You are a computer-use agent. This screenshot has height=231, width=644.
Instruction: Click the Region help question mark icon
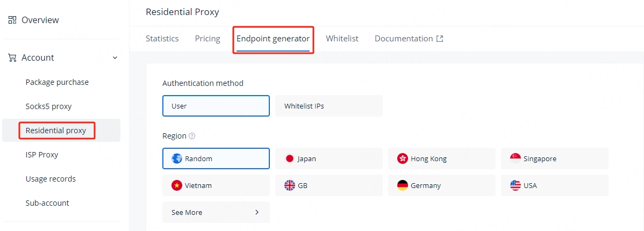pyautogui.click(x=192, y=136)
